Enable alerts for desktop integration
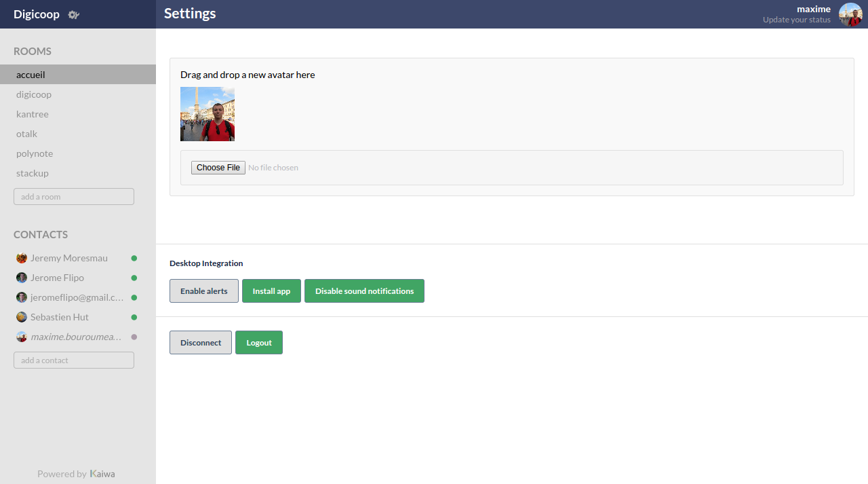Image resolution: width=868 pixels, height=484 pixels. pos(204,291)
